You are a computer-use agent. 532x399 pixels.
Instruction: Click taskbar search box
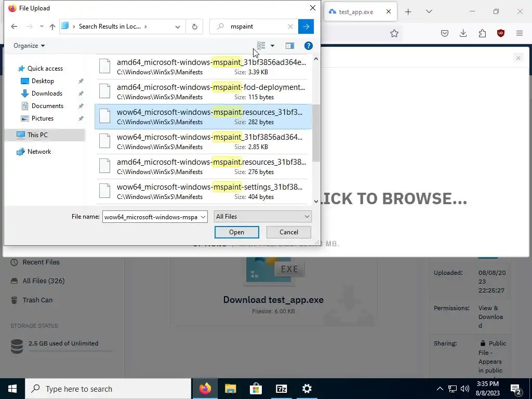[108, 389]
